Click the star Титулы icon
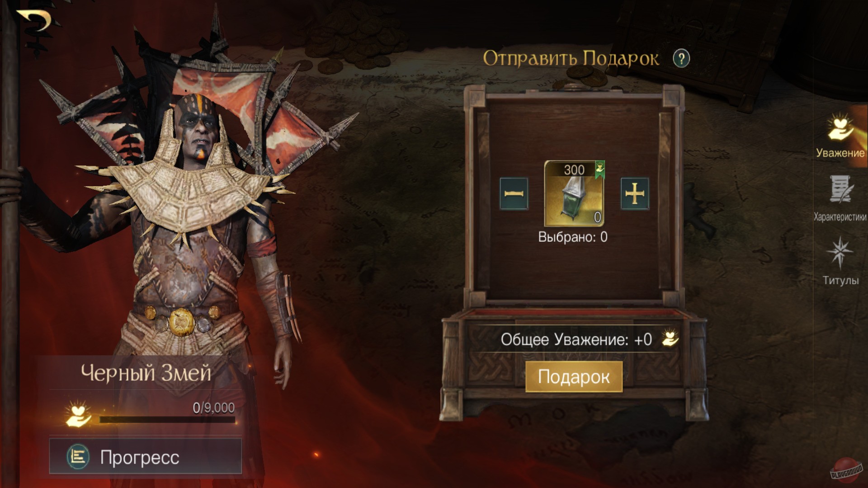The image size is (868, 488). (x=840, y=252)
